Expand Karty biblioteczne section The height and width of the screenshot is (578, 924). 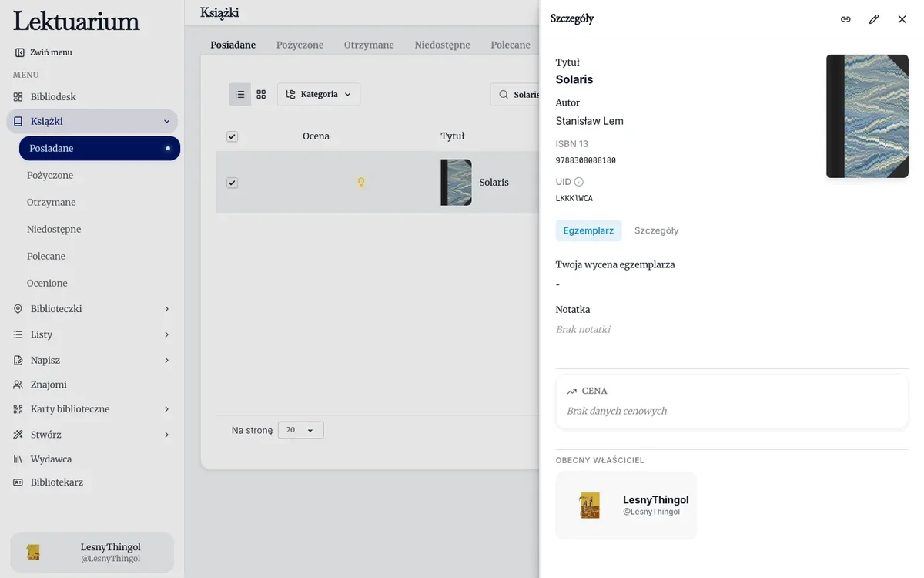point(167,409)
